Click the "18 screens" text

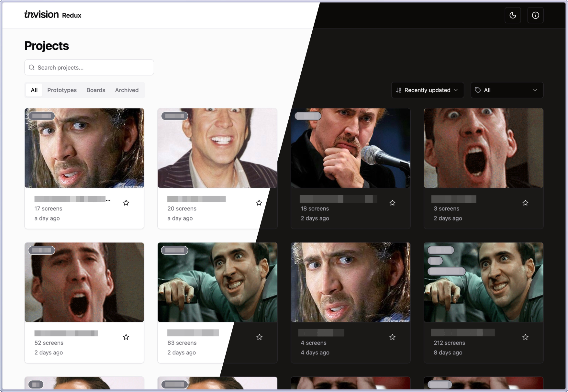tap(315, 208)
